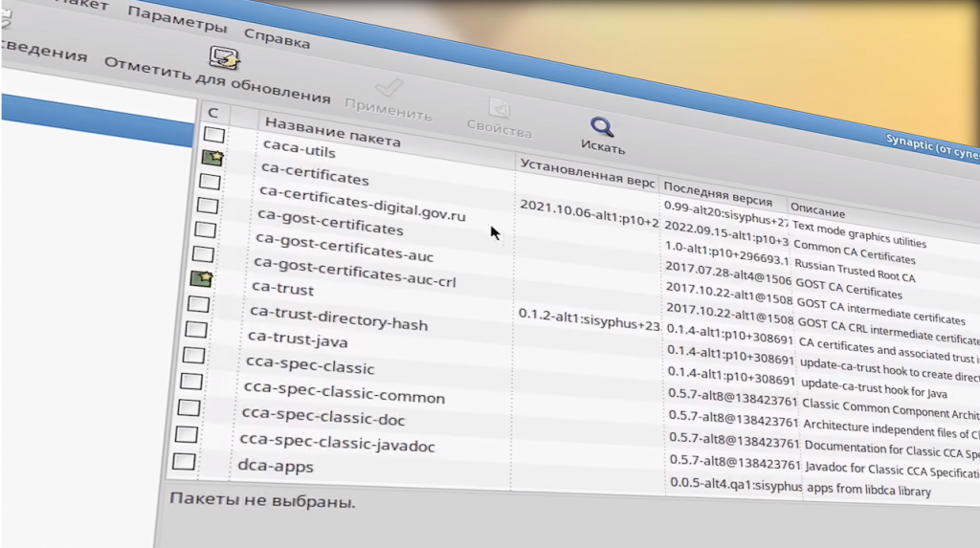
Task: Click description update-ca-trust hook for Java
Action: click(x=874, y=388)
